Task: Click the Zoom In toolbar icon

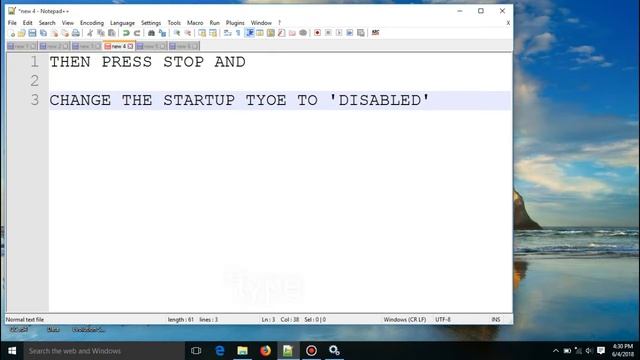Action: (177, 33)
